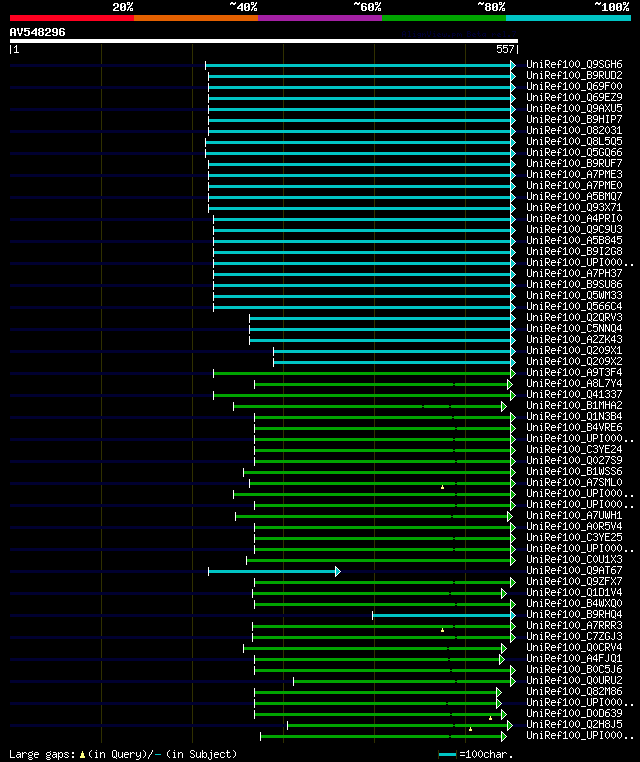Select the UniRef100_A9T3F4 label

pos(574,372)
